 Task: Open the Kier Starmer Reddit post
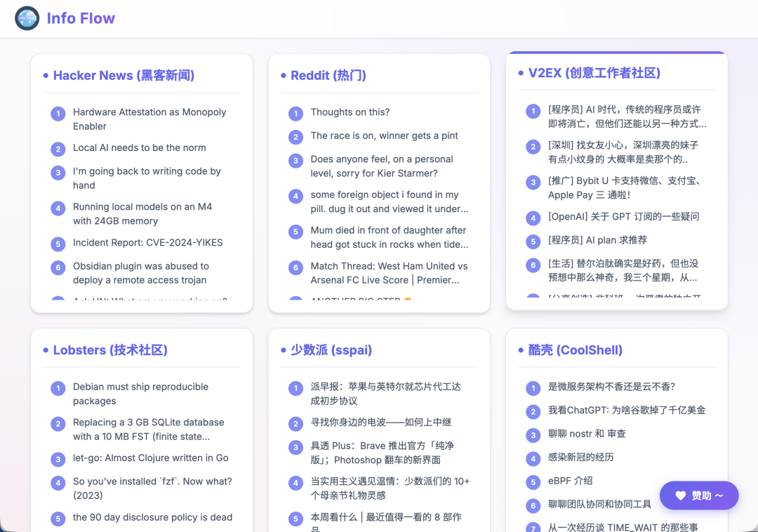[x=382, y=166]
